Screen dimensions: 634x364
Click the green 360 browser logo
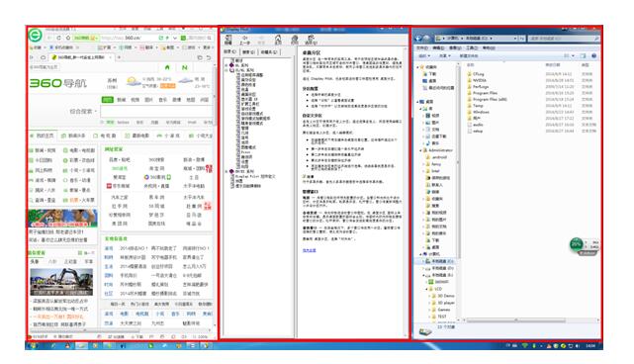point(36,36)
